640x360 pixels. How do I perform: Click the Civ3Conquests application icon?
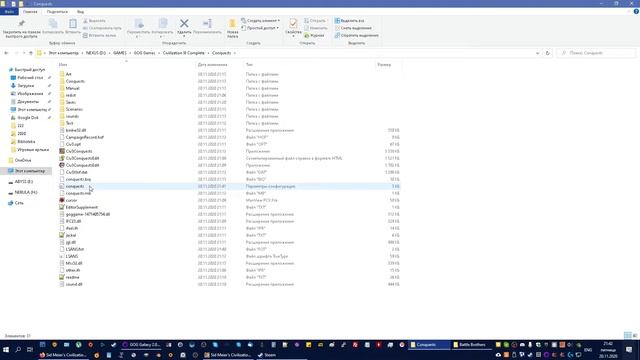point(62,151)
